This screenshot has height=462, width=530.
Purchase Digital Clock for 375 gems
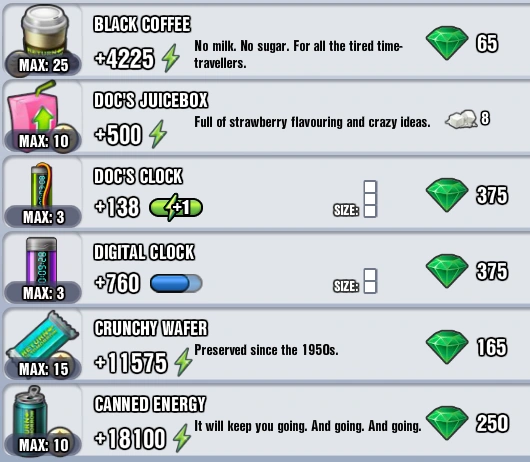[467, 271]
